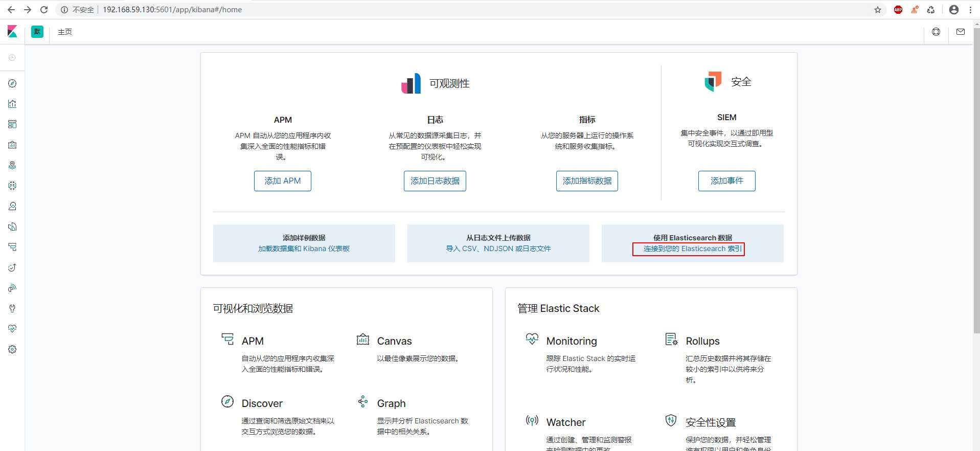This screenshot has width=980, height=451.
Task: Click the browser back arrow
Action: point(11,10)
